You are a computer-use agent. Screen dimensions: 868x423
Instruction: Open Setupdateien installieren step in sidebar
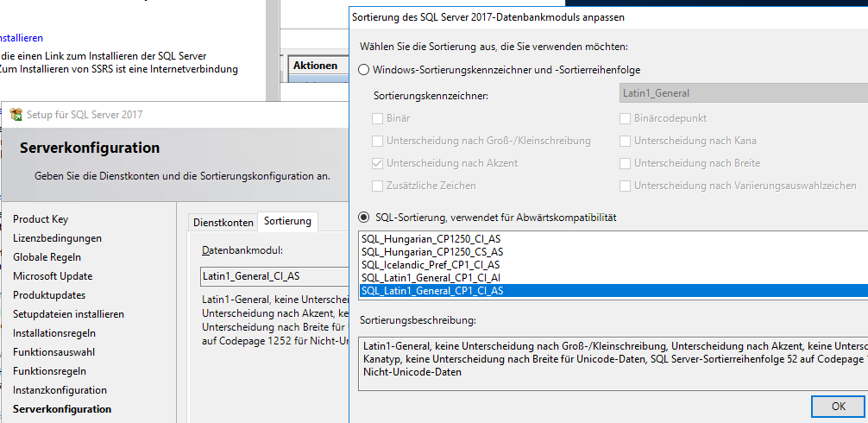click(x=69, y=314)
